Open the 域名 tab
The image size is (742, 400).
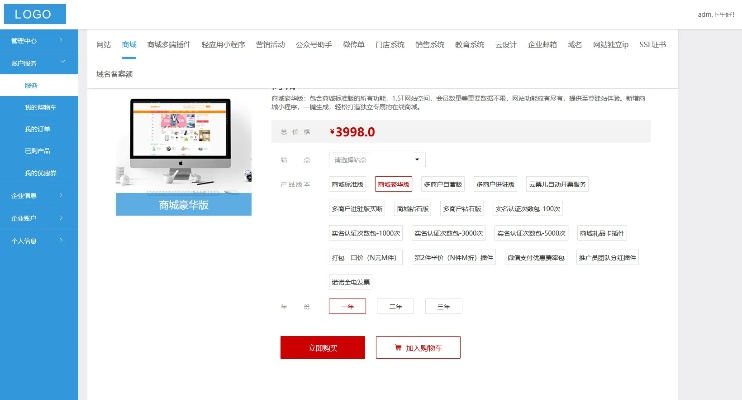coord(574,45)
